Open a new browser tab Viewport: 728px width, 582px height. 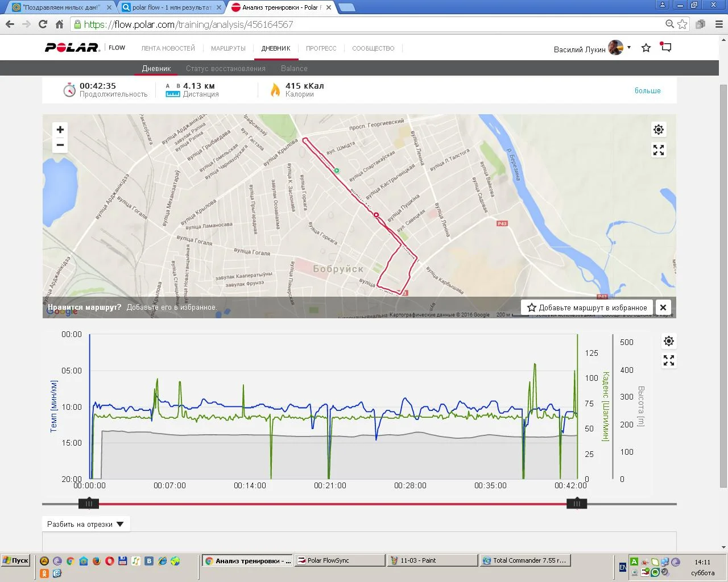tap(347, 7)
